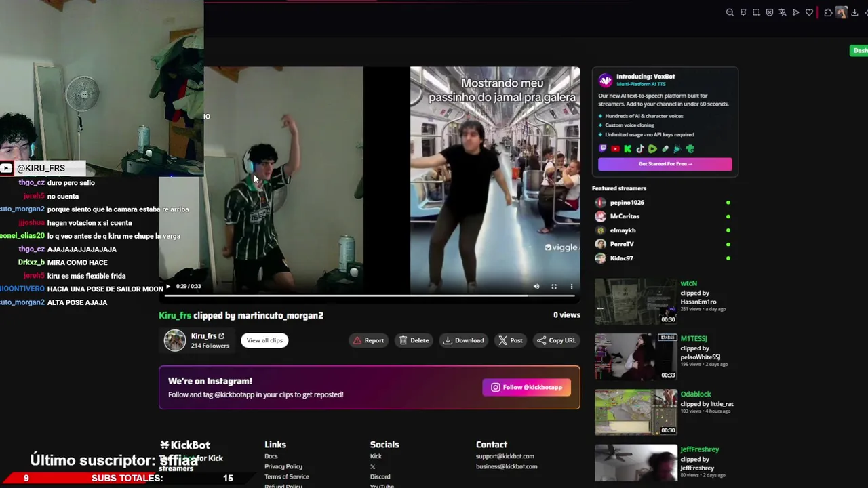Viewport: 868px width, 488px height.
Task: Click the translate page icon
Action: click(783, 12)
